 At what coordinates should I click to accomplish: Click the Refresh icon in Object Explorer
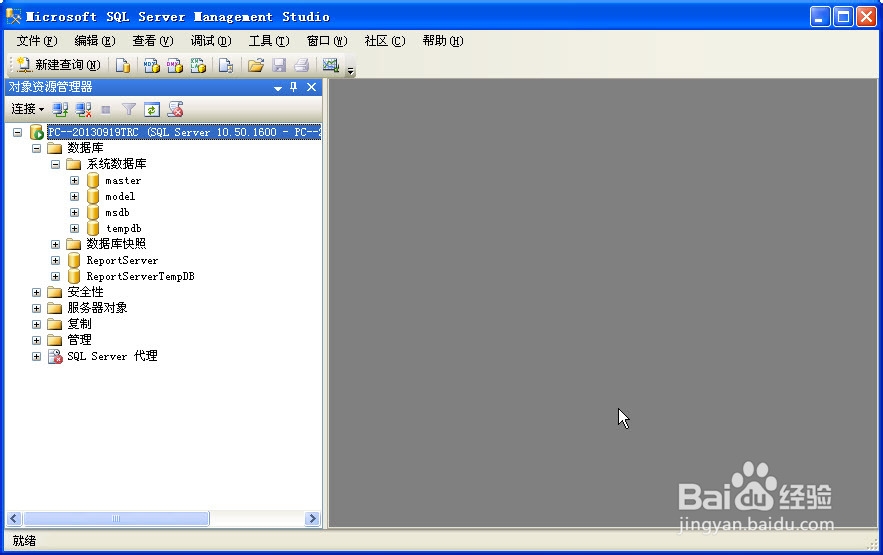[152, 109]
